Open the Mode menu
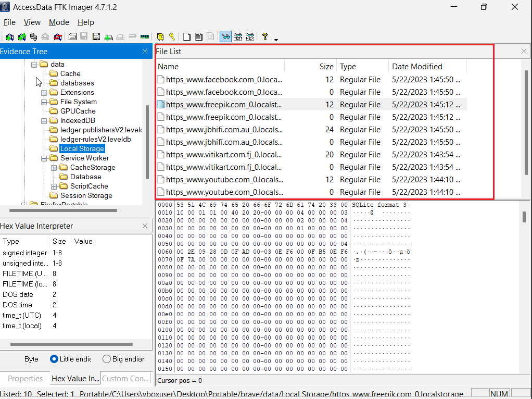 [59, 22]
